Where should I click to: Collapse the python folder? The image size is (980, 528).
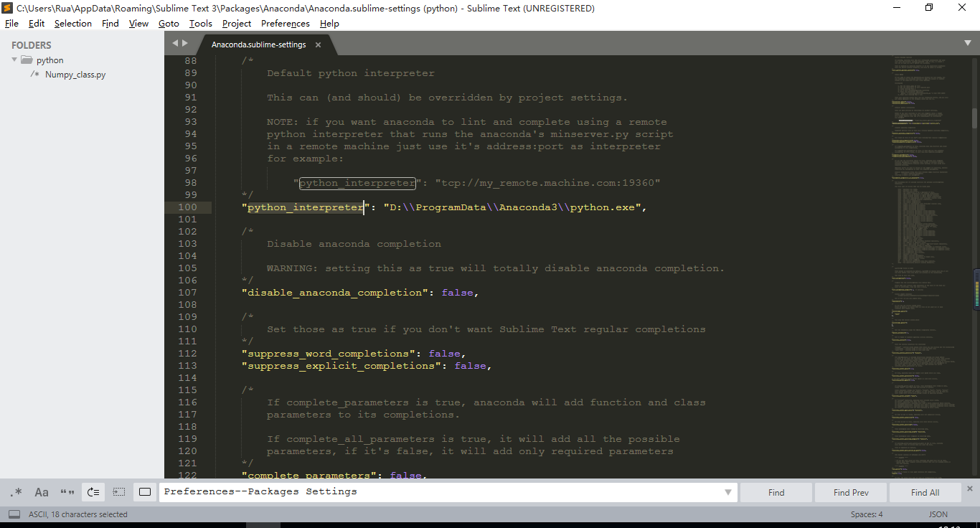[13, 60]
